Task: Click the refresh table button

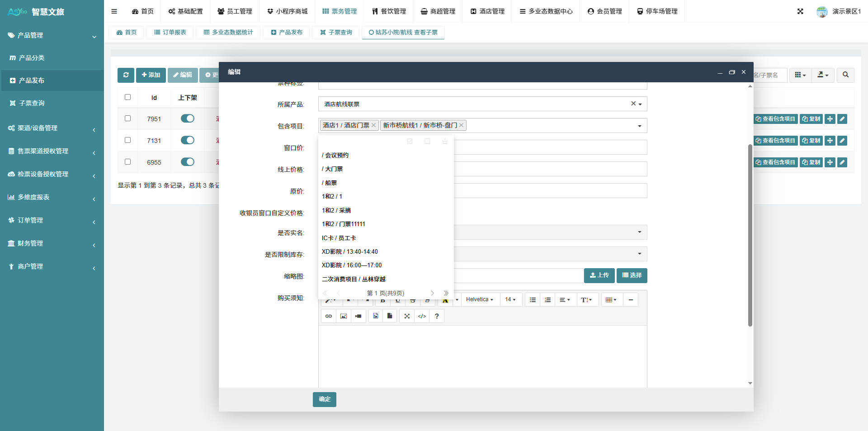Action: (x=126, y=75)
